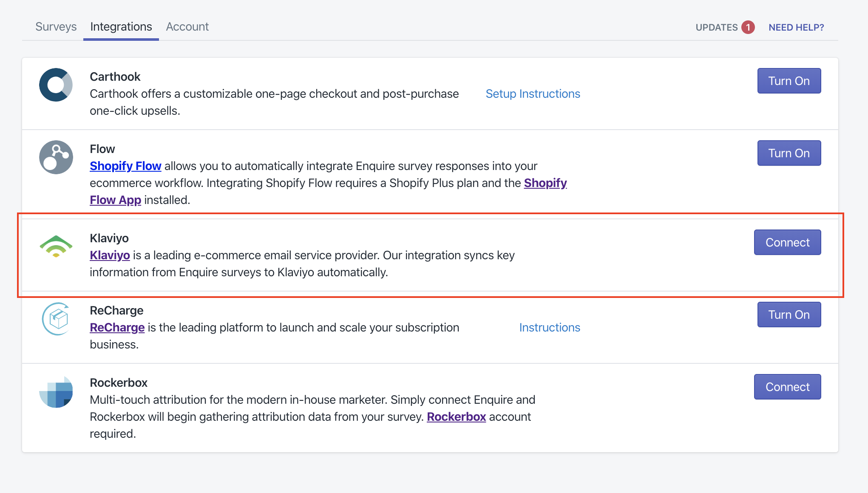Image resolution: width=868 pixels, height=493 pixels.
Task: Click the ReCharge logo icon
Action: click(x=56, y=319)
